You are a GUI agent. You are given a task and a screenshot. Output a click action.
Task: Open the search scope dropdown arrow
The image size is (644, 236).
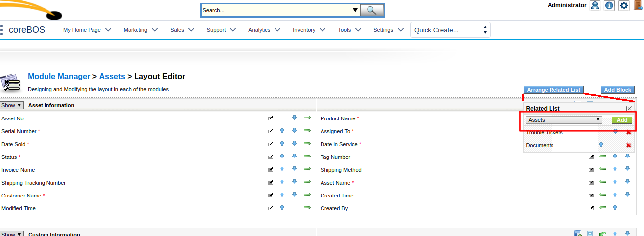(x=355, y=10)
